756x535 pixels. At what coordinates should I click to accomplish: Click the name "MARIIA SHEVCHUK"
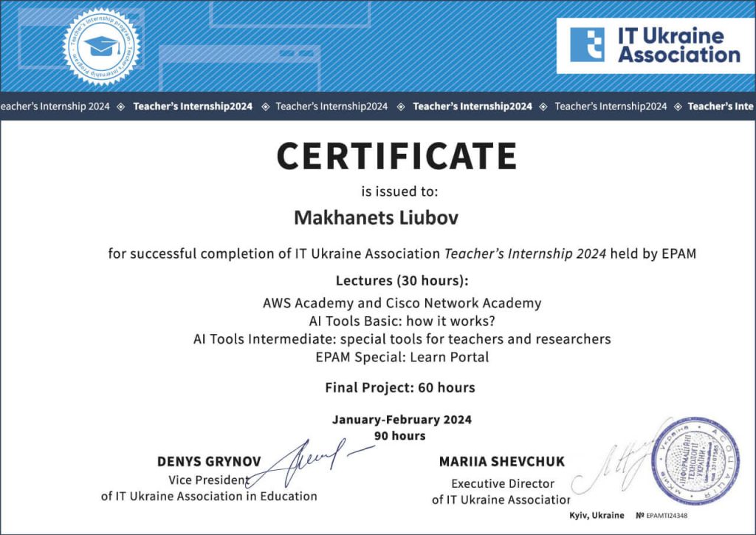coord(502,462)
